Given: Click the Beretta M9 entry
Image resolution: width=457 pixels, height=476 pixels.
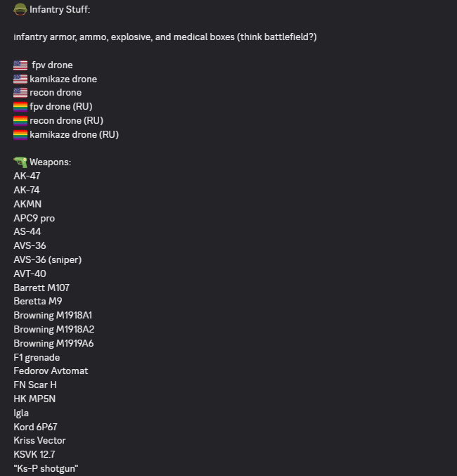Looking at the screenshot, I should [38, 302].
